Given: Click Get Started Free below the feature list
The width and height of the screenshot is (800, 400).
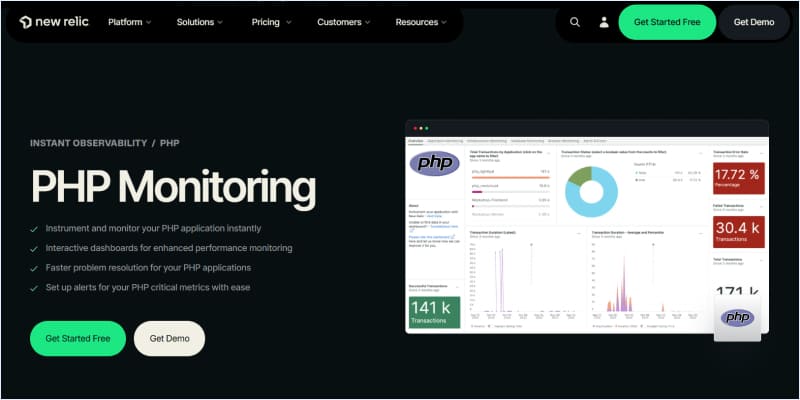Looking at the screenshot, I should (x=78, y=338).
